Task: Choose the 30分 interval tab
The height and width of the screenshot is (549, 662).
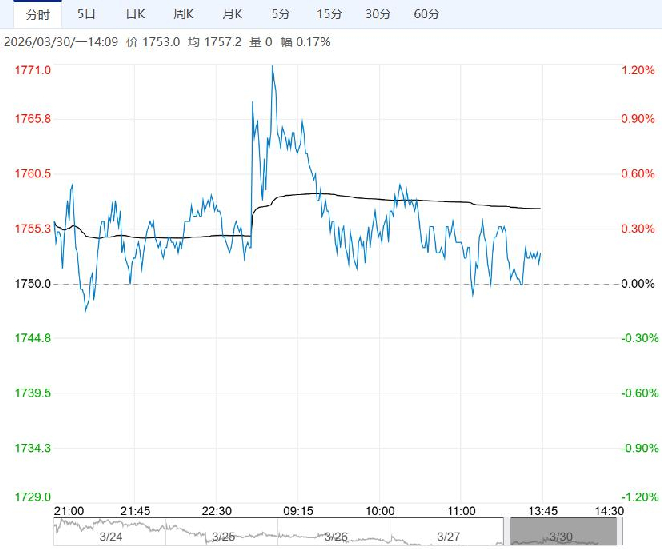Action: point(377,14)
